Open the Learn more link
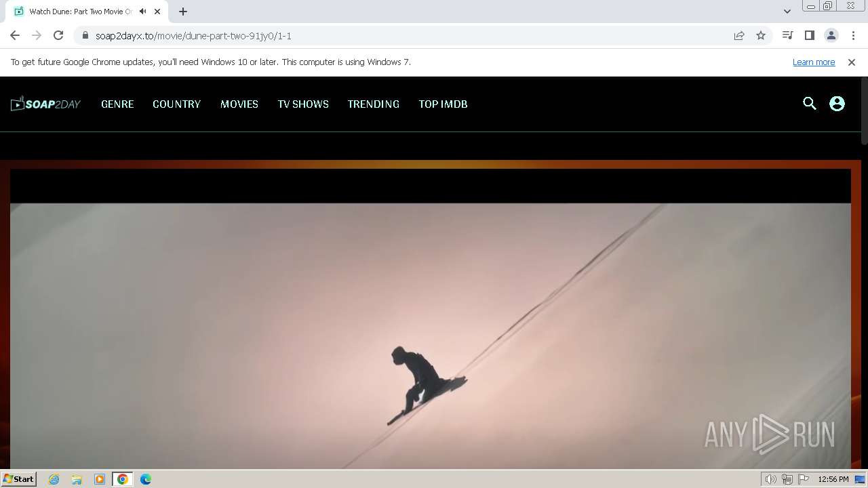 point(814,62)
